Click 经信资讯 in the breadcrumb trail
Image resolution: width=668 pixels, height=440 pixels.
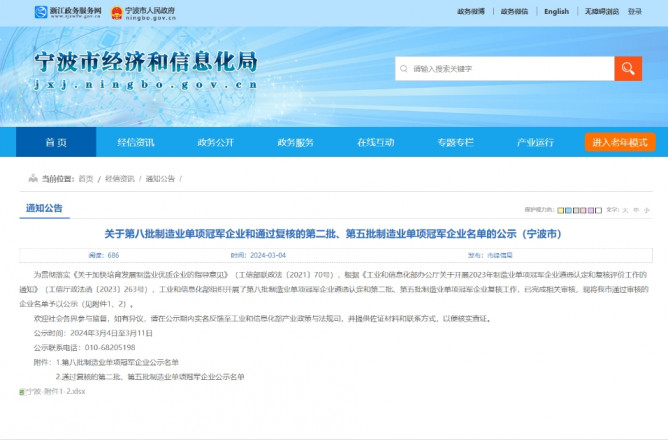pos(120,178)
